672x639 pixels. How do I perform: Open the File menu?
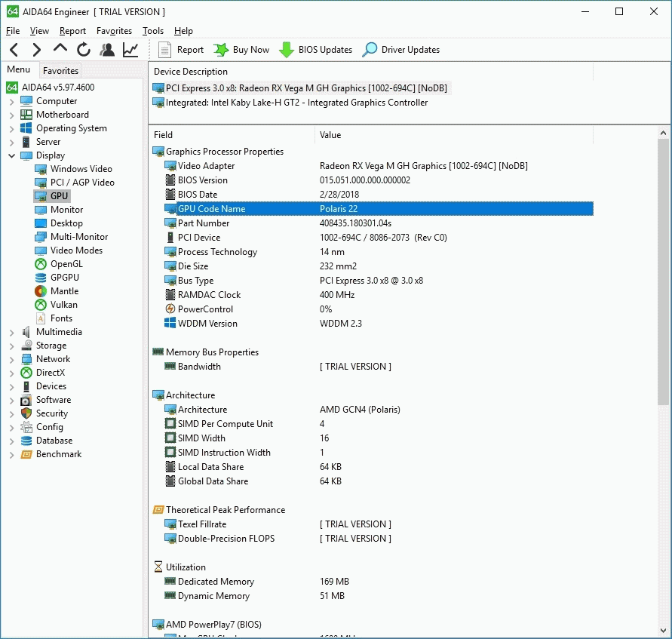[13, 31]
